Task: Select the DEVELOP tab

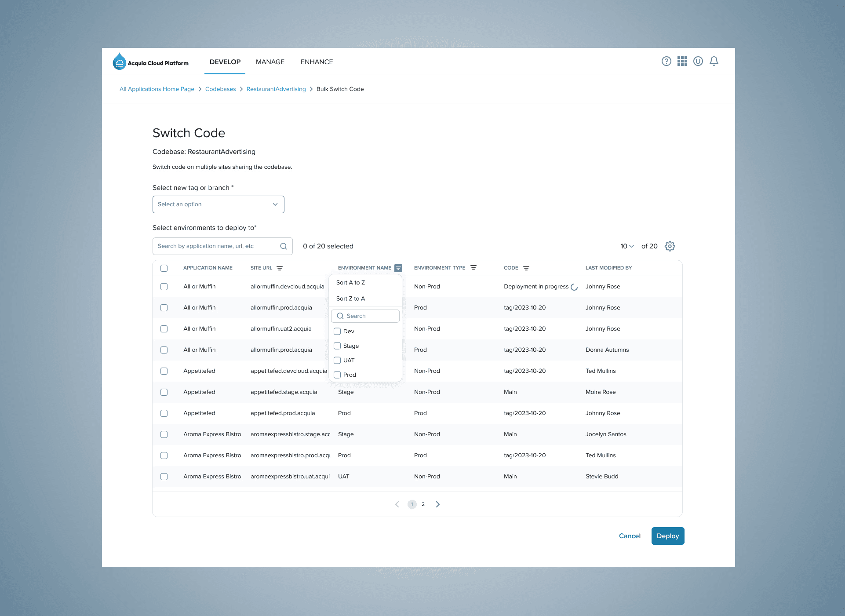Action: pyautogui.click(x=225, y=62)
